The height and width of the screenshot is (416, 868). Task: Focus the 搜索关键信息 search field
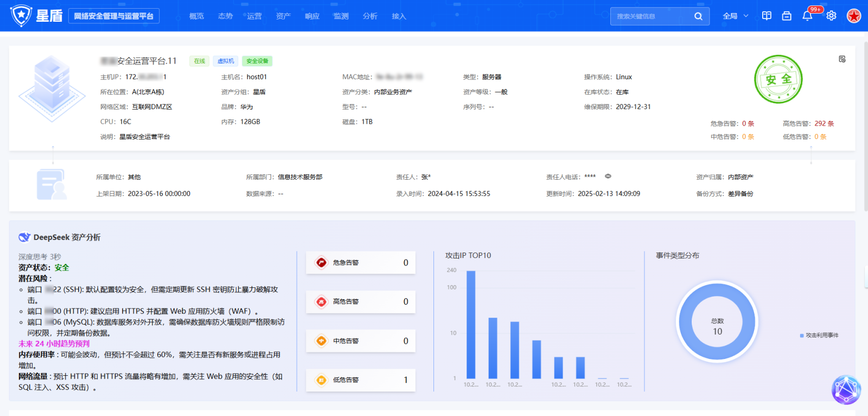coord(651,16)
